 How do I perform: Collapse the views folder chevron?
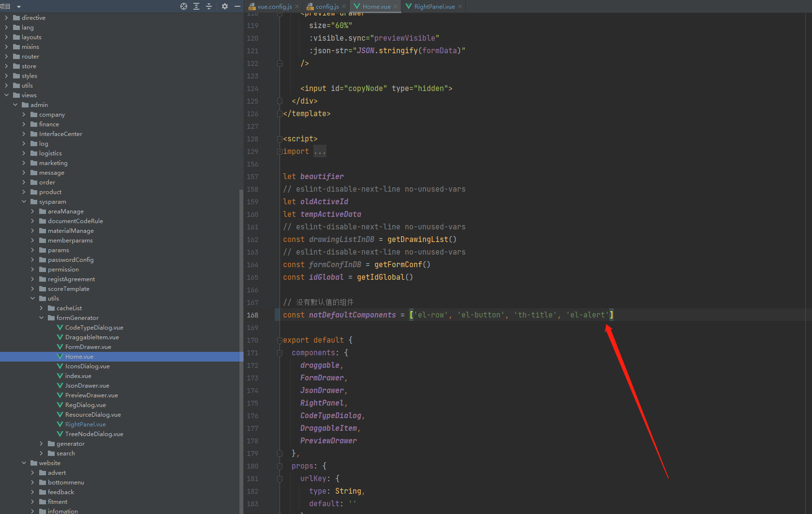tap(6, 95)
